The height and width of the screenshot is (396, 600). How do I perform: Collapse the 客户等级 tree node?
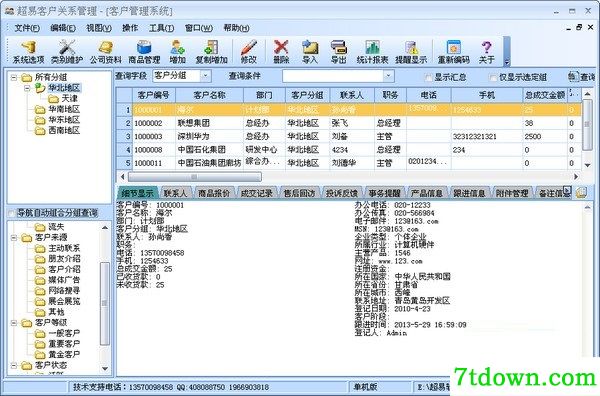tap(14, 323)
